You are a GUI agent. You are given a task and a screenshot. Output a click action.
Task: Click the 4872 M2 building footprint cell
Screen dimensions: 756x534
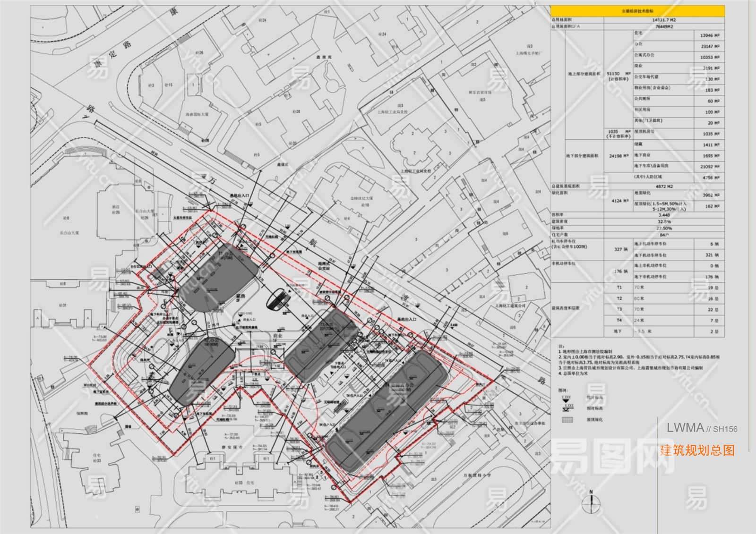[x=664, y=186]
